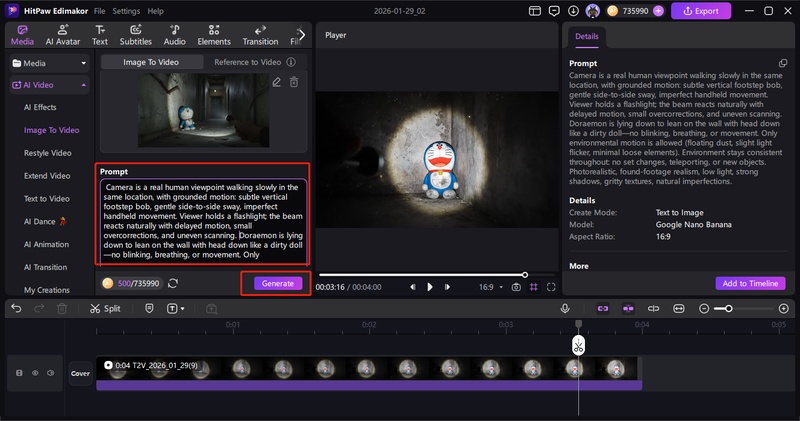Select AI Effects in sidebar
This screenshot has width=800, height=421.
(40, 107)
